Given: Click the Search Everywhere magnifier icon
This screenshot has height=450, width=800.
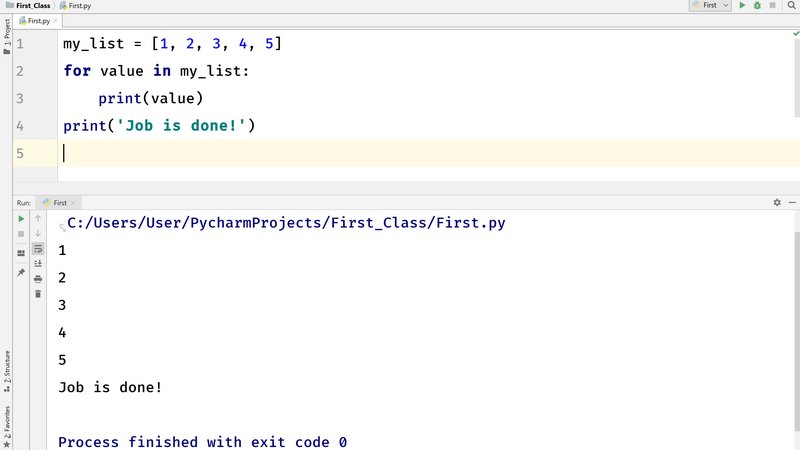Looking at the screenshot, I should coord(790,5).
